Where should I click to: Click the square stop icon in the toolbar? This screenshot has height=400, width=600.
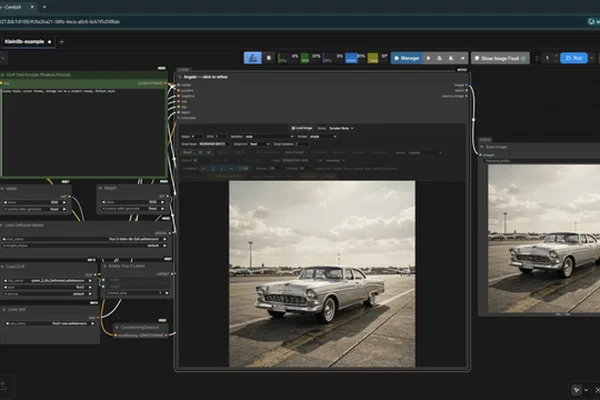click(269, 58)
